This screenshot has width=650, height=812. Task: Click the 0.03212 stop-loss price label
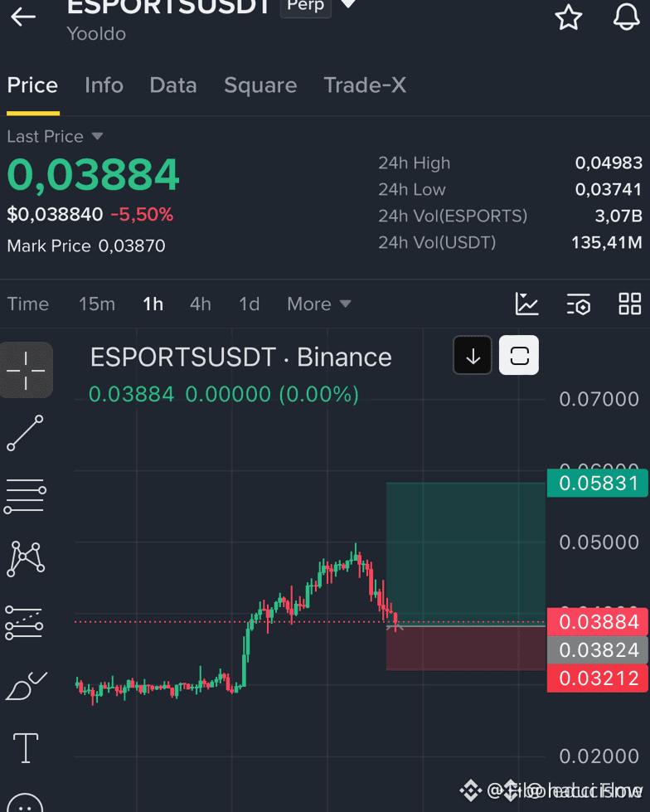pyautogui.click(x=598, y=678)
